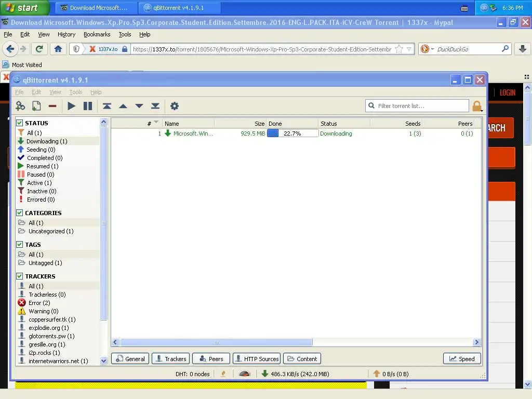Click the Add torrent link icon
532x399 pixels.
pos(20,106)
